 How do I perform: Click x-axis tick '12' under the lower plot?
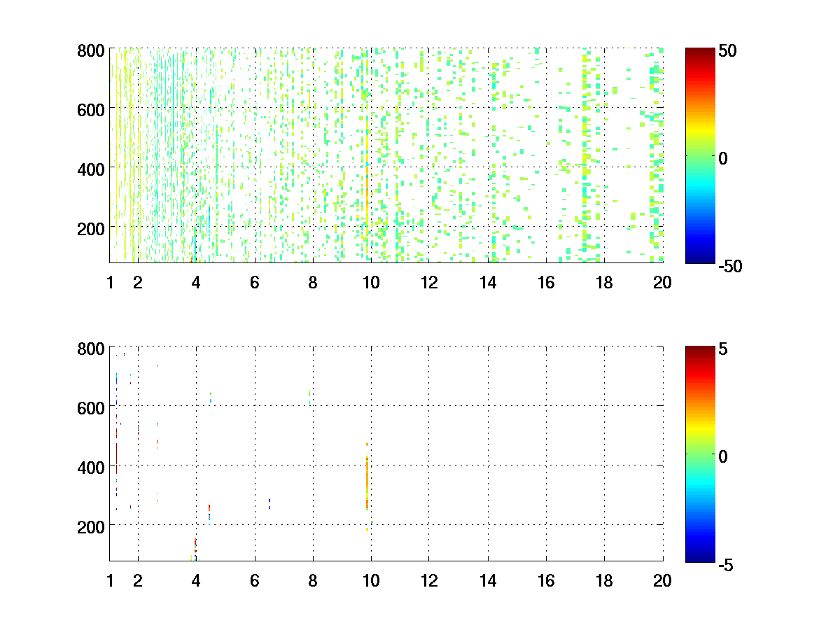(x=429, y=580)
